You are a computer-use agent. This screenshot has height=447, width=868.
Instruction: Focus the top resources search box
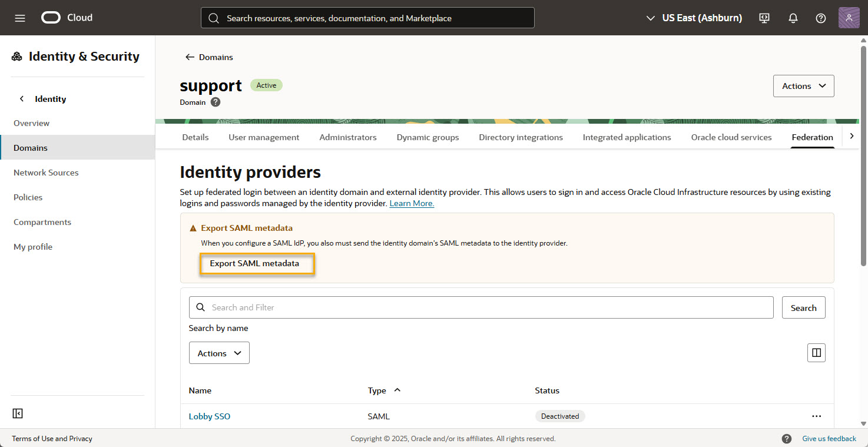367,18
